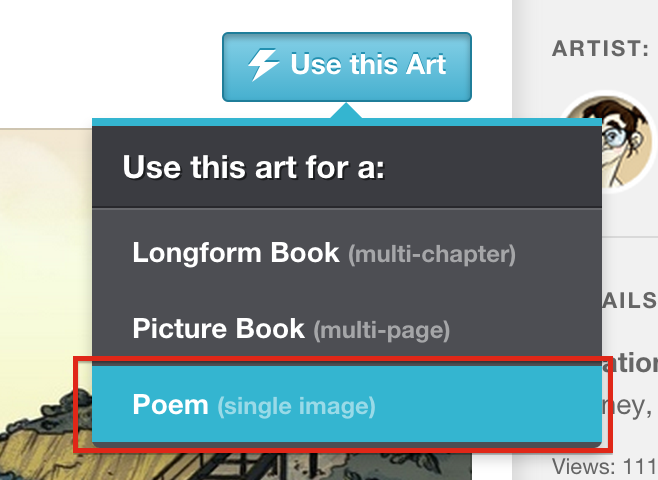Pick the highlighted Poem option
658x480 pixels.
point(347,404)
